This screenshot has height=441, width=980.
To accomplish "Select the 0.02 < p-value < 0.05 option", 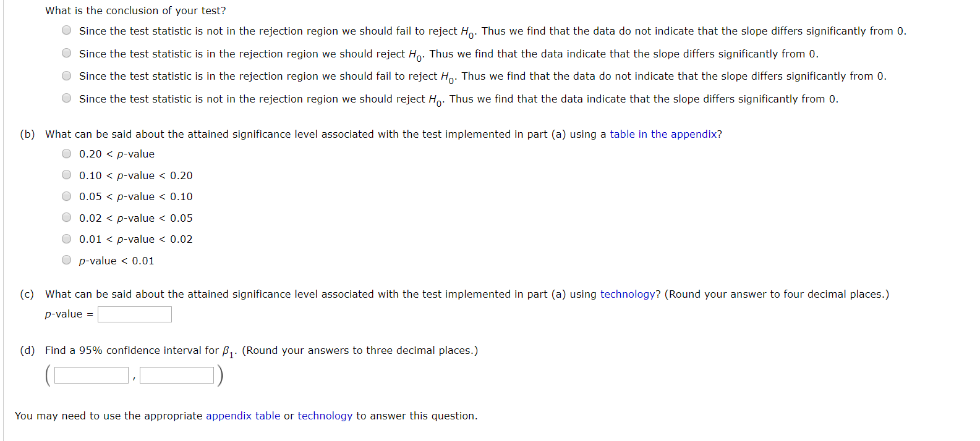I will pos(66,217).
